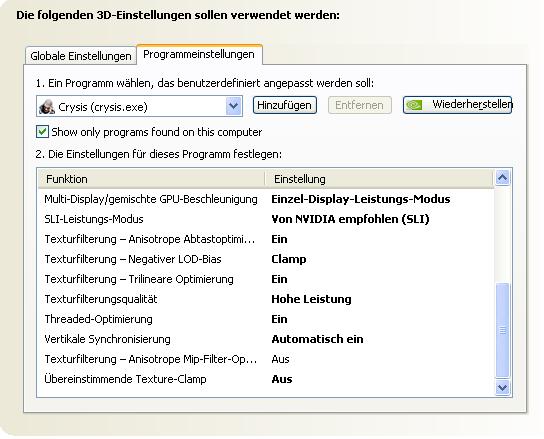The height and width of the screenshot is (439, 544).
Task: Select the Vertikale Synchronisierung row
Action: point(266,339)
